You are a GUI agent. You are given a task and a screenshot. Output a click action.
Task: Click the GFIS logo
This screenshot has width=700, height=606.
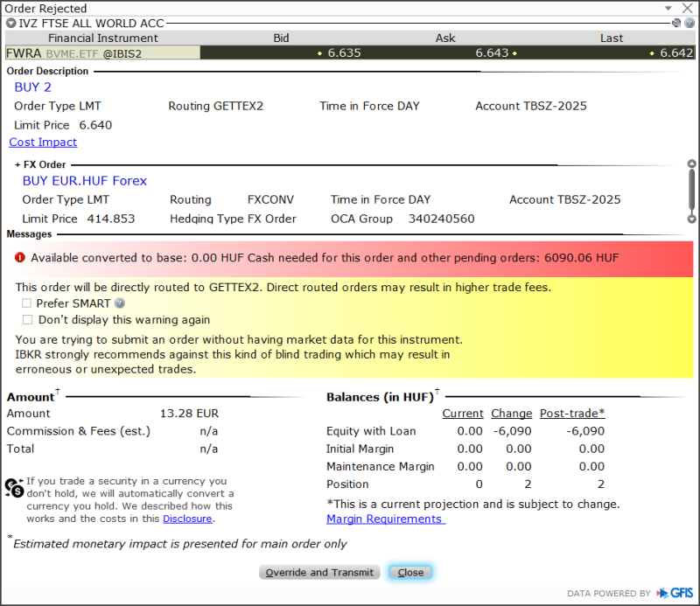675,593
